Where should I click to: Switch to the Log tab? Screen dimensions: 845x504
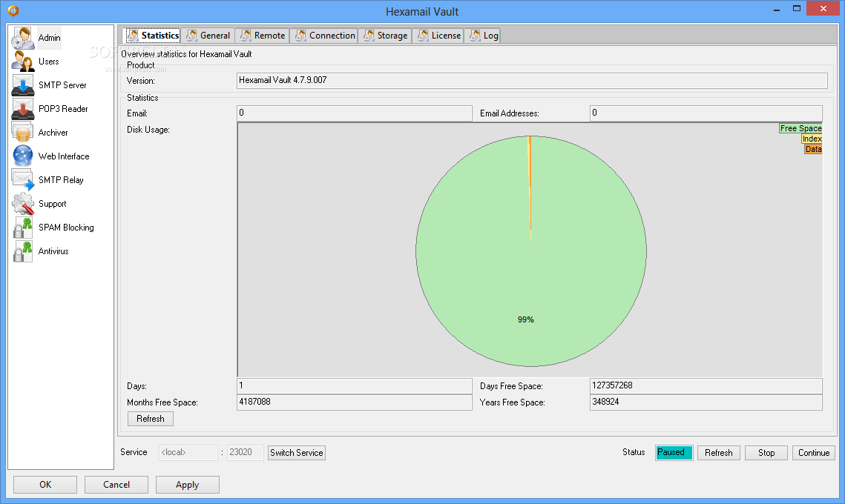[484, 36]
